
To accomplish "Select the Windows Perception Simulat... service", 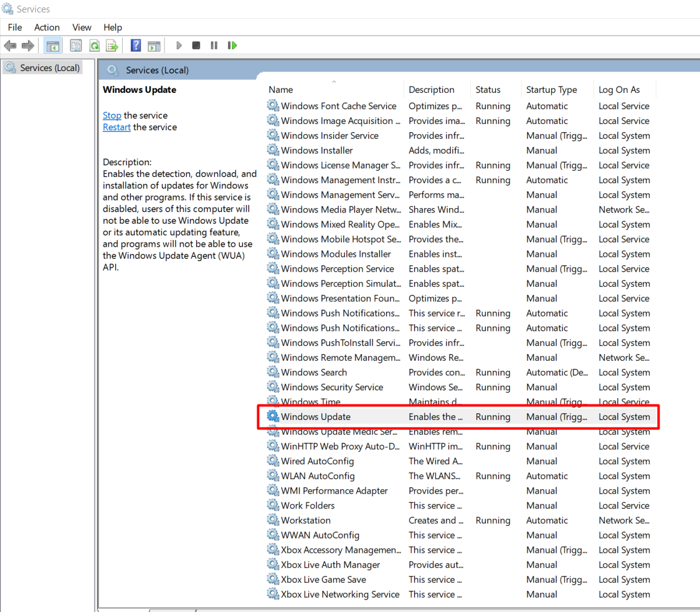I will [341, 283].
